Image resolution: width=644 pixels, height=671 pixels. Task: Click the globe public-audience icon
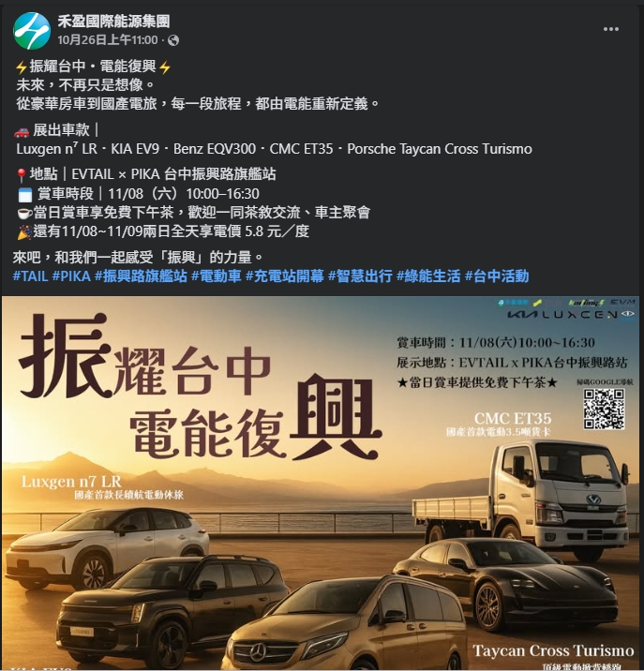(173, 40)
